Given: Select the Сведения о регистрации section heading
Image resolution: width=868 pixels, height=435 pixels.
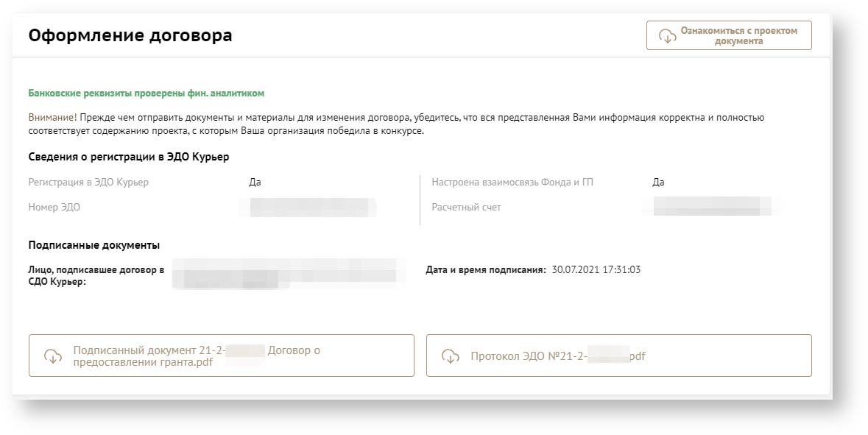Looking at the screenshot, I should click(x=129, y=157).
